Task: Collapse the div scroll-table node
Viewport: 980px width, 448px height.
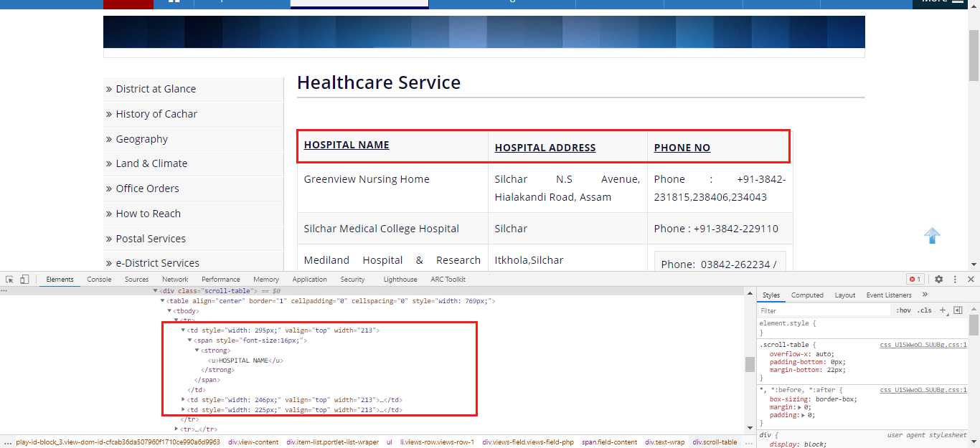Action: 155,291
